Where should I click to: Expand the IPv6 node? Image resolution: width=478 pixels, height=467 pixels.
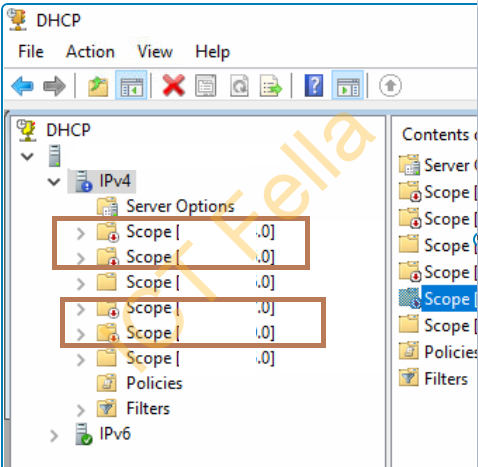[54, 435]
